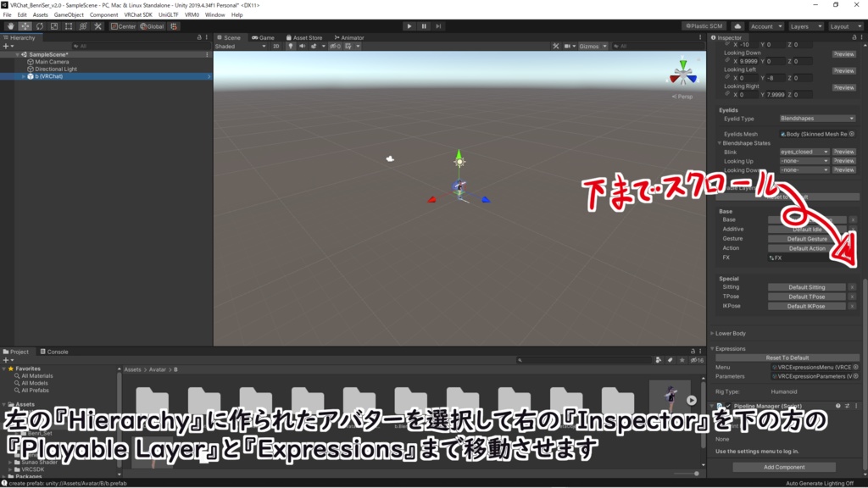Click the Add Component button
The height and width of the screenshot is (488, 868).
787,467
